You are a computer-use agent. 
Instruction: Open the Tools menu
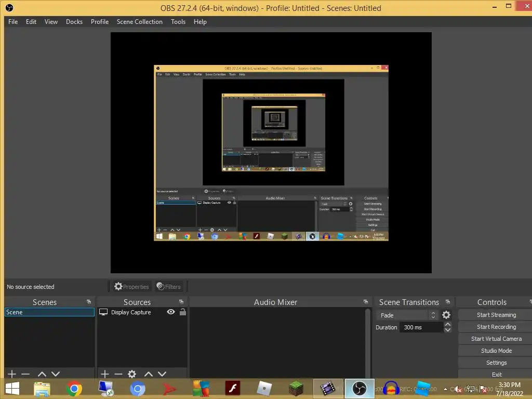point(178,22)
